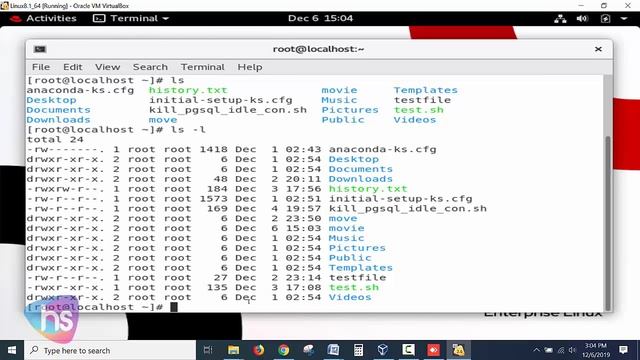Image resolution: width=640 pixels, height=360 pixels.
Task: Show hidden system tray icons
Action: 537,350
